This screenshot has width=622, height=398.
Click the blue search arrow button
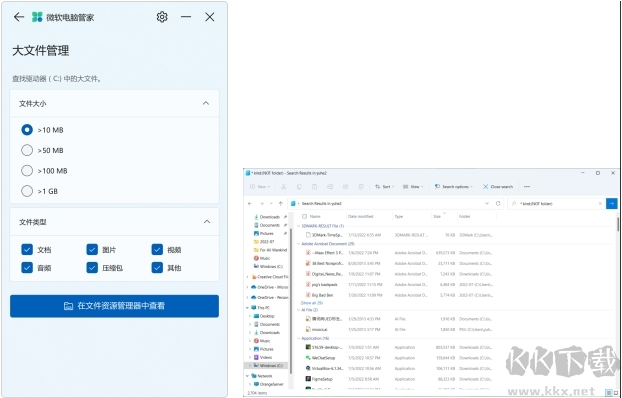(612, 204)
